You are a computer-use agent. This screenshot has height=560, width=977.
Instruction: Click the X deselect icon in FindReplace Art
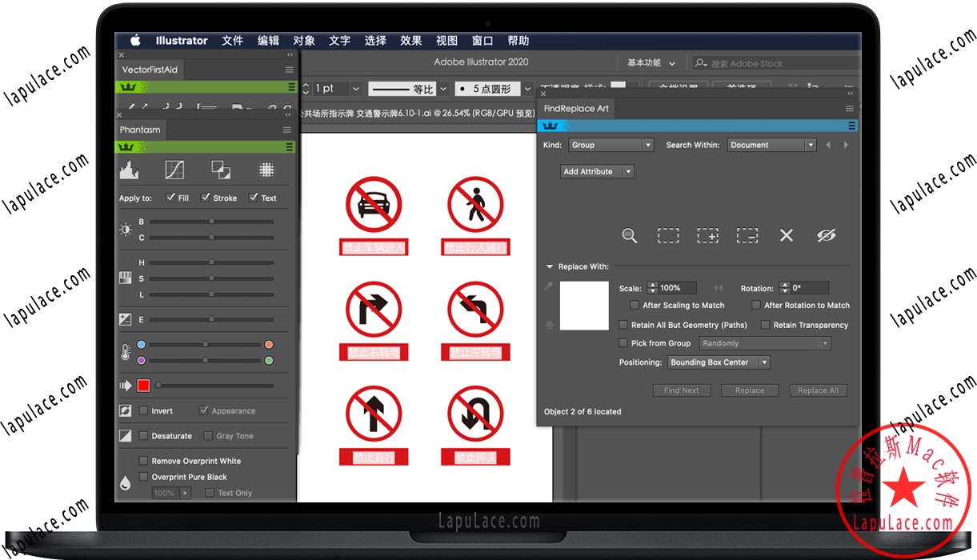786,235
